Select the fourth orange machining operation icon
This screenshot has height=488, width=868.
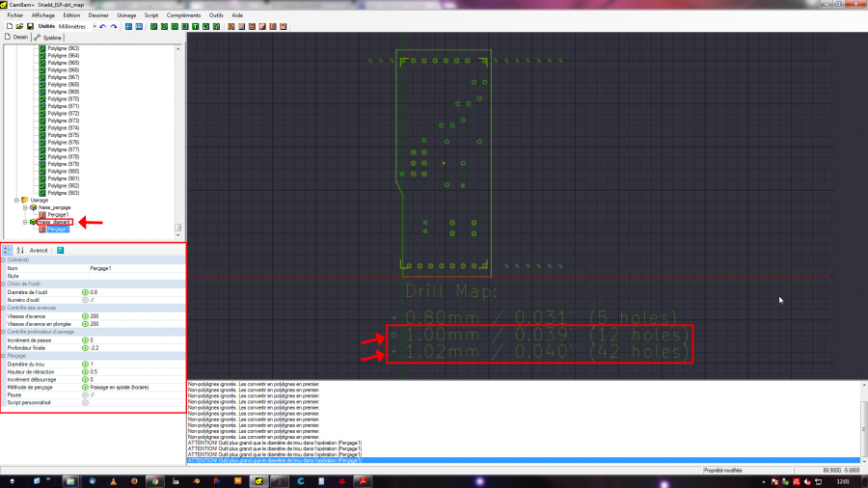coord(262,26)
